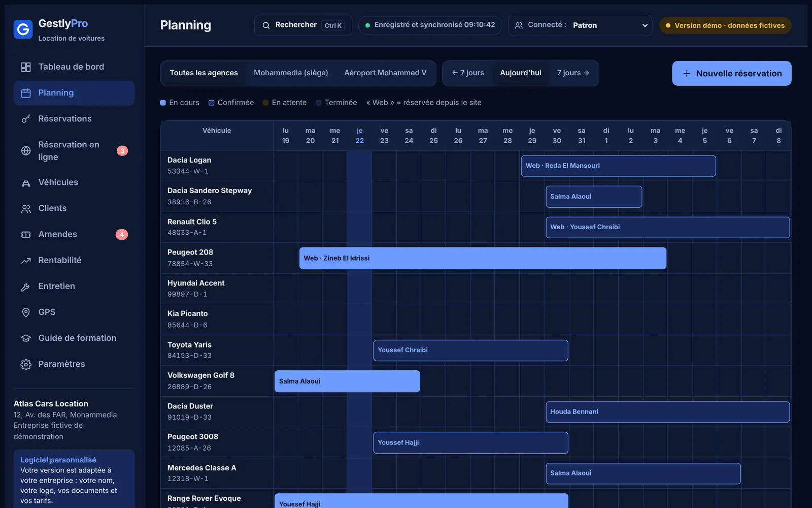Click Version démo données fictives badge
This screenshot has width=812, height=508.
(x=725, y=25)
